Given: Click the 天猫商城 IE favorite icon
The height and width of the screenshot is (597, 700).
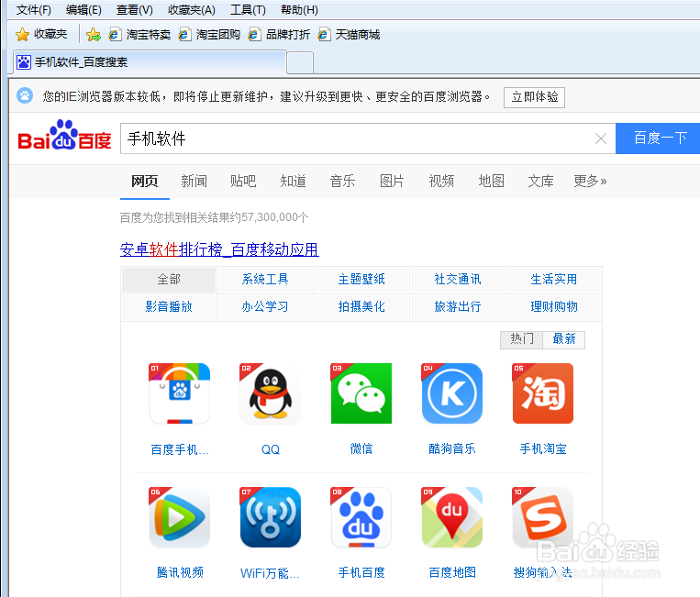Looking at the screenshot, I should pyautogui.click(x=324, y=34).
